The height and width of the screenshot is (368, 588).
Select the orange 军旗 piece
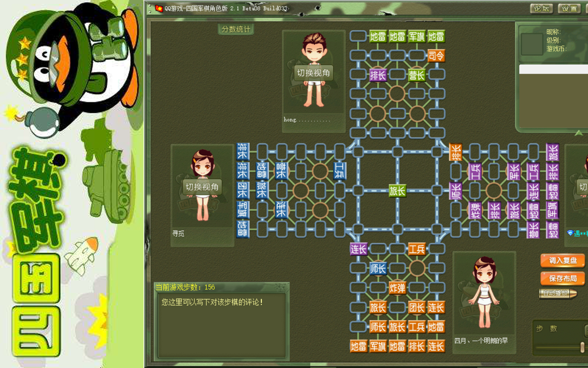coord(378,347)
